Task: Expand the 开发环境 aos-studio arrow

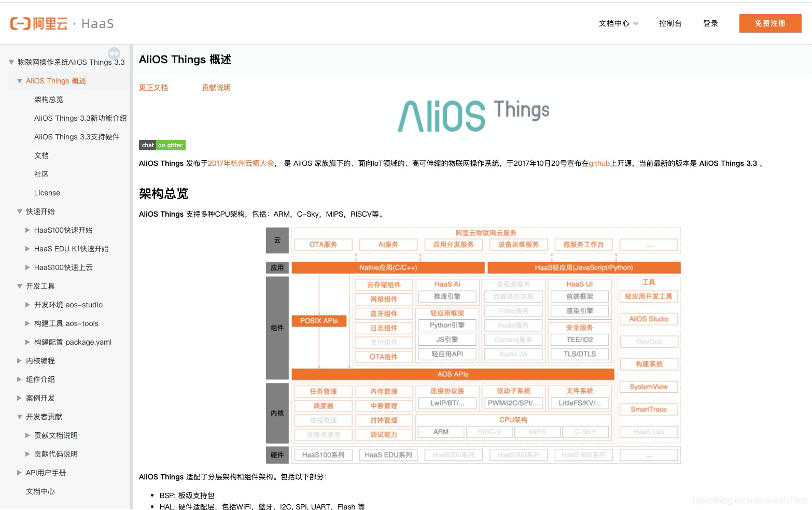Action: click(x=28, y=305)
